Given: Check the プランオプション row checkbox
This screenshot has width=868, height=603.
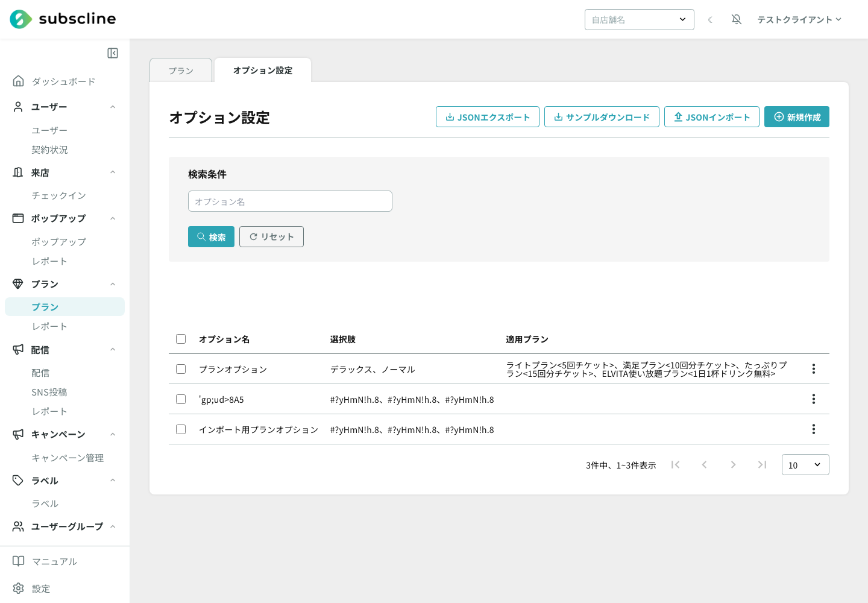Looking at the screenshot, I should (181, 369).
